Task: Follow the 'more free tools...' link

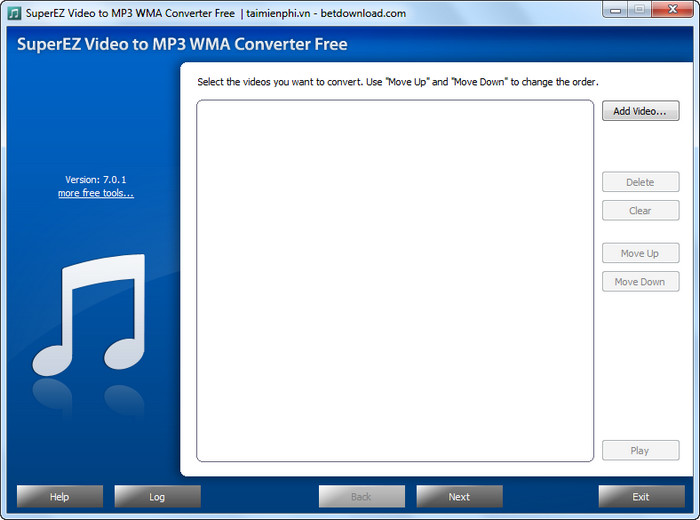Action: pos(96,193)
